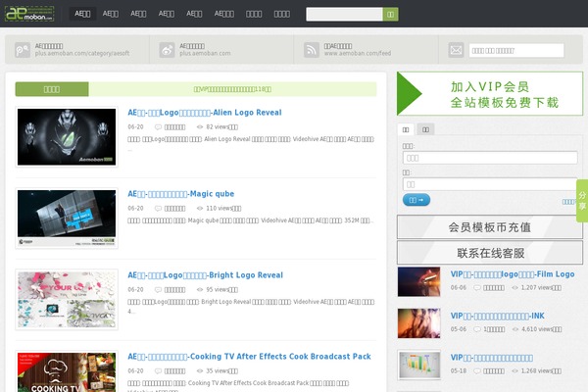Image resolution: width=588 pixels, height=392 pixels.
Task: Focus the password field in login box
Action: 490,184
